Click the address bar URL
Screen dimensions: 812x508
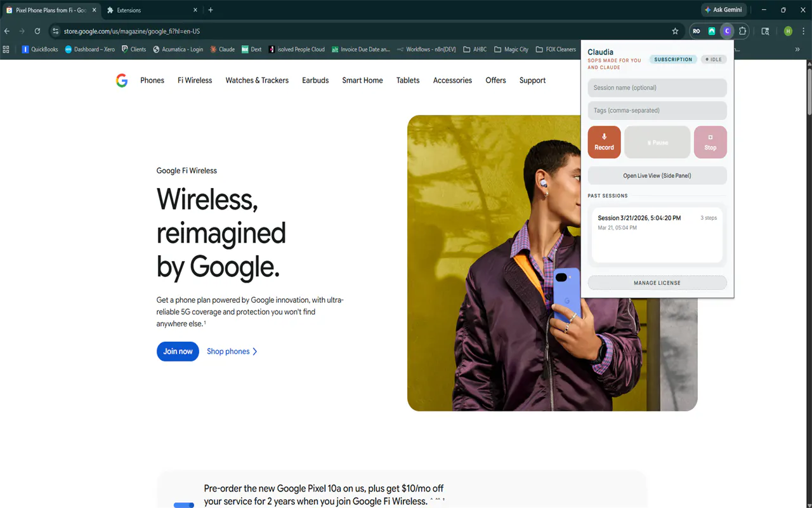point(132,31)
